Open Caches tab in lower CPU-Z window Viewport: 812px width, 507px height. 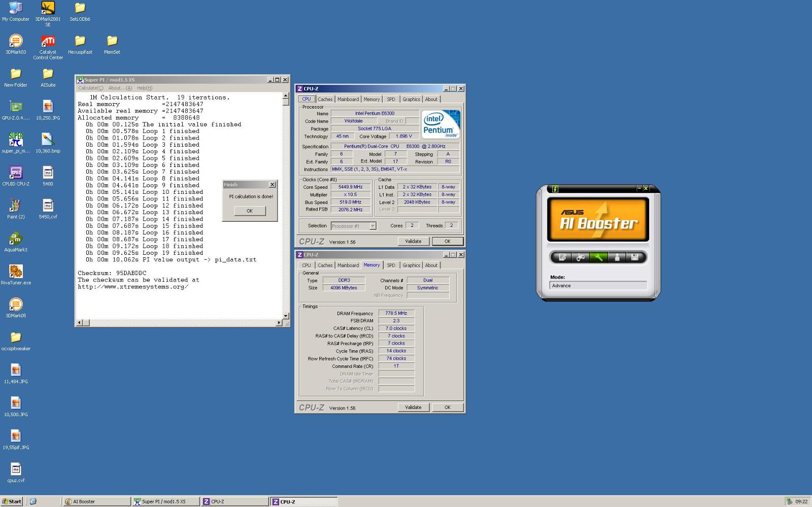(325, 265)
